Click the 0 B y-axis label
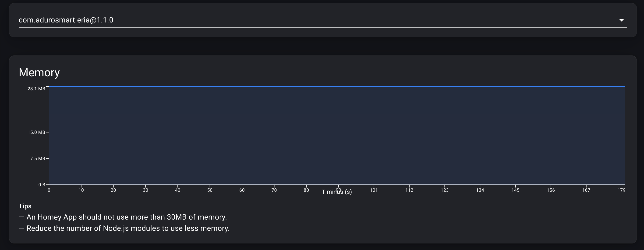The width and height of the screenshot is (644, 250). [x=42, y=185]
